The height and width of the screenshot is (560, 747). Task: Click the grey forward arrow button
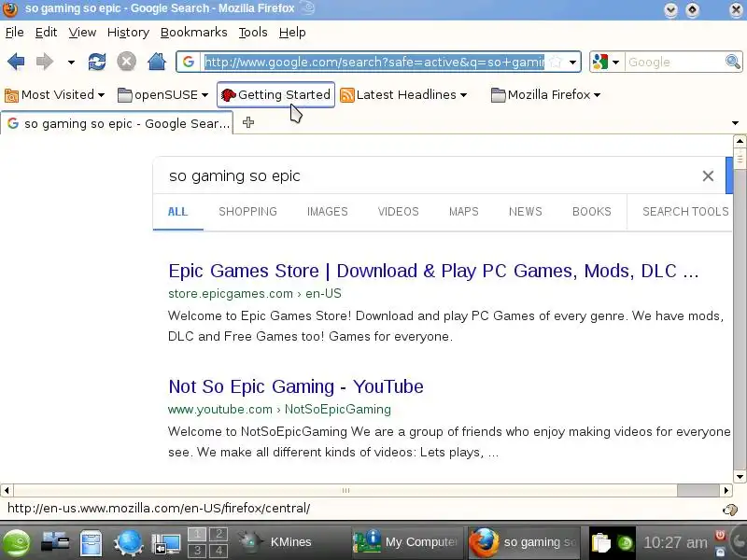(x=45, y=62)
